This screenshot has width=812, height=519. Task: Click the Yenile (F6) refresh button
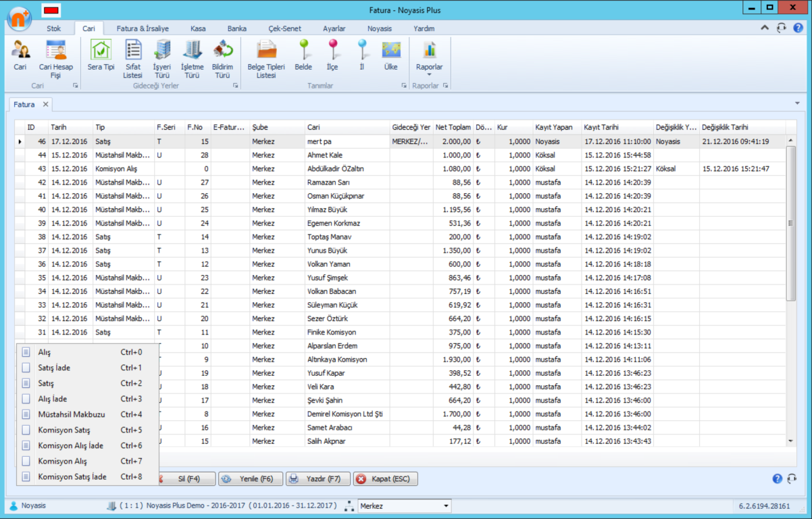click(x=250, y=478)
